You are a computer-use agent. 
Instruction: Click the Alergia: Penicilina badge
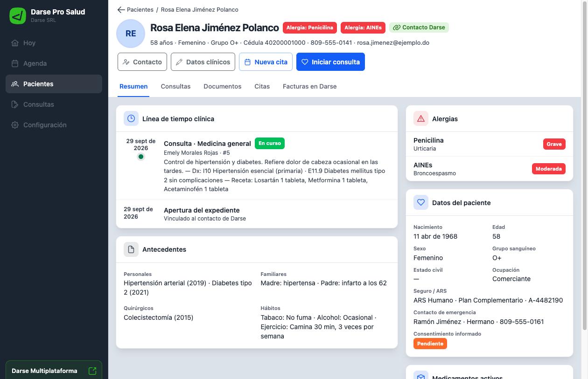310,28
